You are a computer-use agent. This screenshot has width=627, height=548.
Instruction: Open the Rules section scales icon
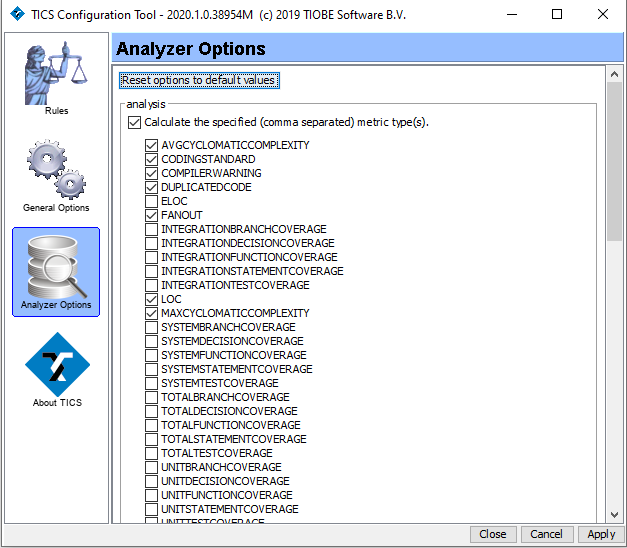tap(56, 75)
